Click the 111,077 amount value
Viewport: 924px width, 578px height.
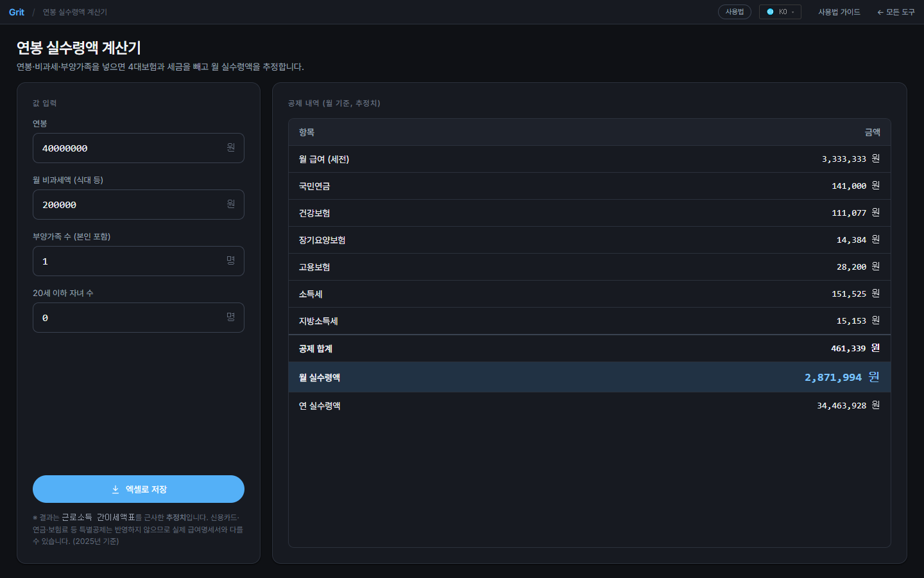(x=849, y=213)
